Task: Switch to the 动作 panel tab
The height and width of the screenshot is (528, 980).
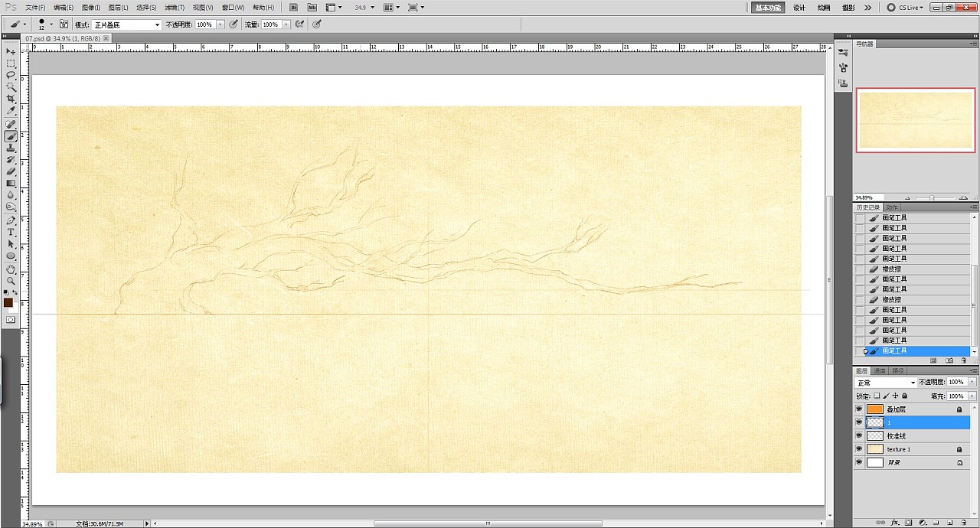Action: tap(892, 207)
